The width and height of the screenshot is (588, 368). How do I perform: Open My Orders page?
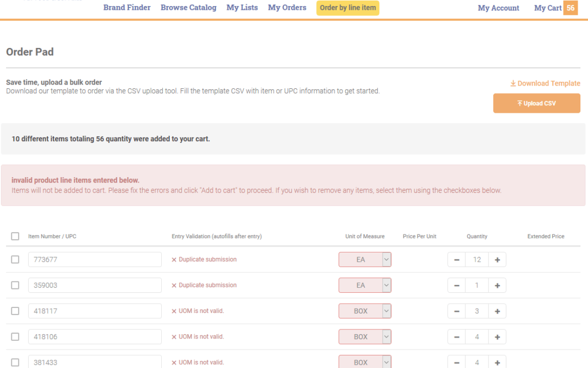[287, 8]
